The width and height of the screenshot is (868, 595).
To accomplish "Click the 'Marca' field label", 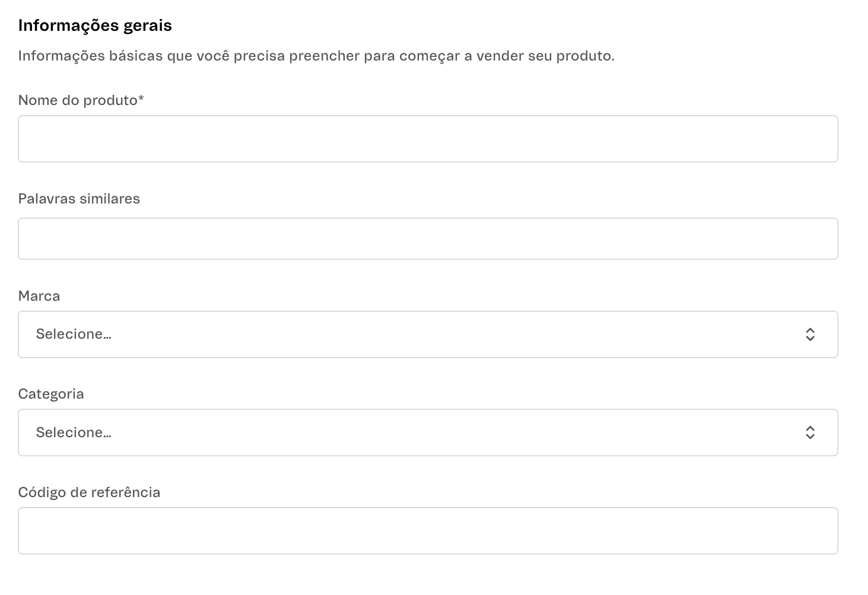I will pyautogui.click(x=39, y=296).
